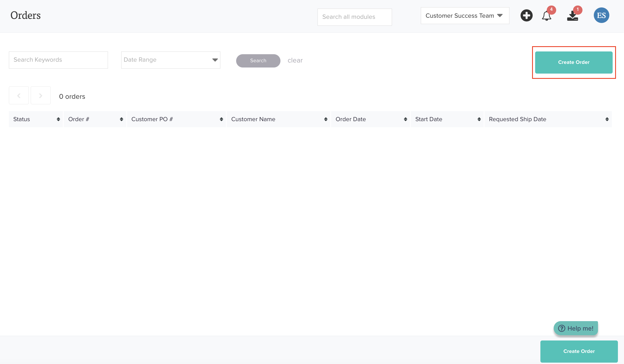Open the notifications bell icon
This screenshot has height=364, width=624.
546,16
